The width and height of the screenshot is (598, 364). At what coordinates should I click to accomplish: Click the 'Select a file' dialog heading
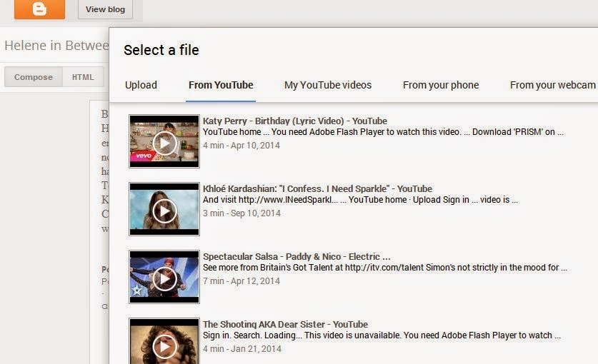161,50
